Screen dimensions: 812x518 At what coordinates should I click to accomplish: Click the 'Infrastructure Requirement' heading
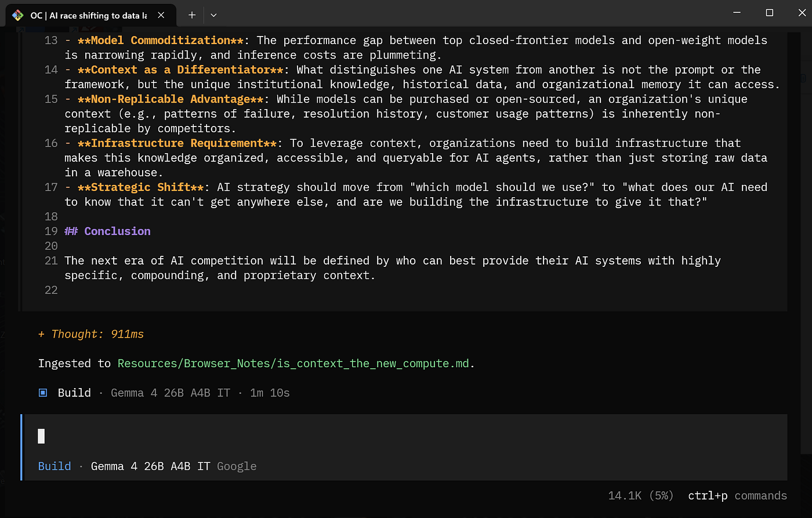(x=177, y=143)
